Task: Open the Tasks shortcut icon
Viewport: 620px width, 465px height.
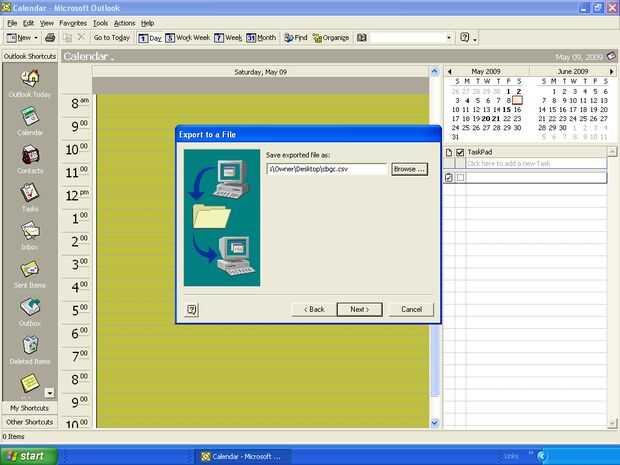Action: [30, 193]
